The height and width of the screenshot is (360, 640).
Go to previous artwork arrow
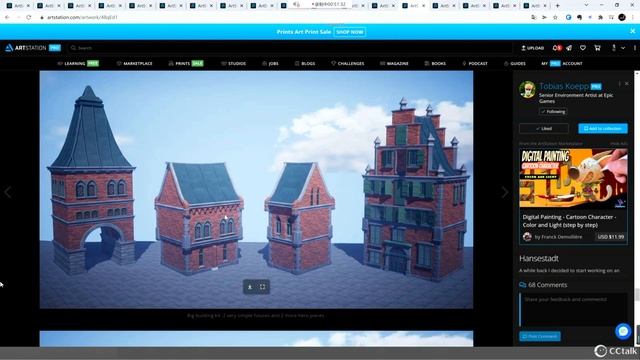8,192
